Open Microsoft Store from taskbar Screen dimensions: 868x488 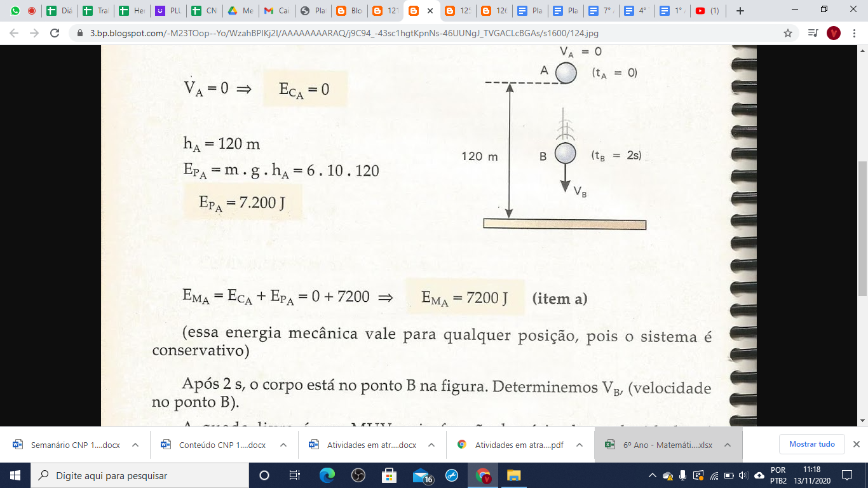389,475
